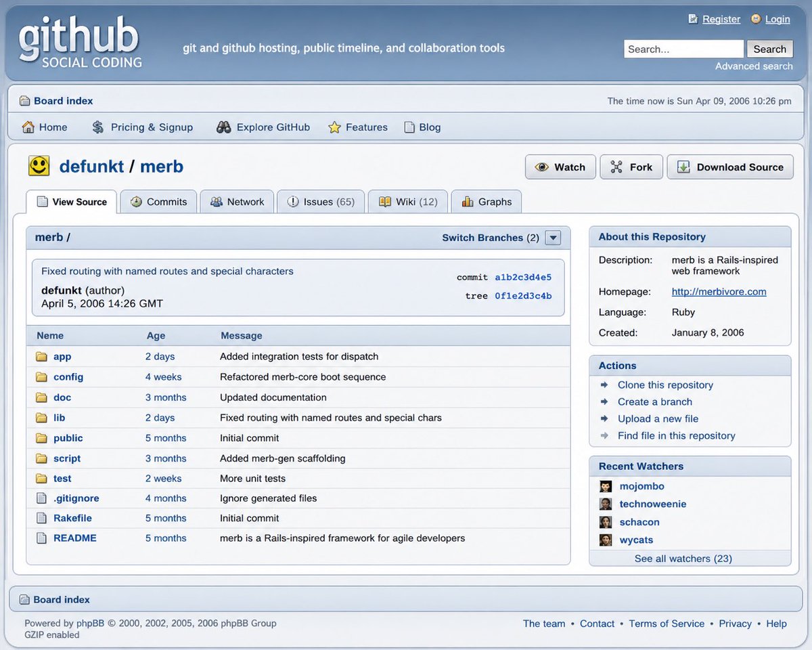This screenshot has height=650, width=812.
Task: Click the Download Source button
Action: 730,167
